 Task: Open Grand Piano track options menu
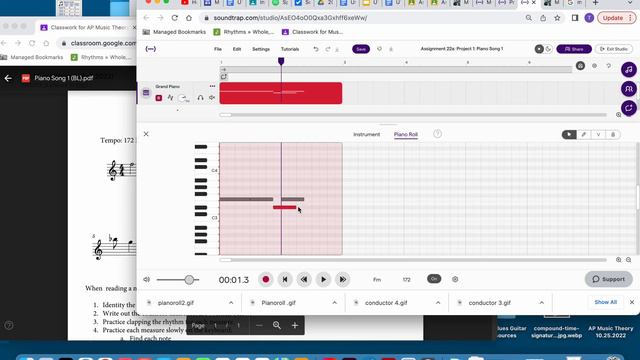point(212,86)
